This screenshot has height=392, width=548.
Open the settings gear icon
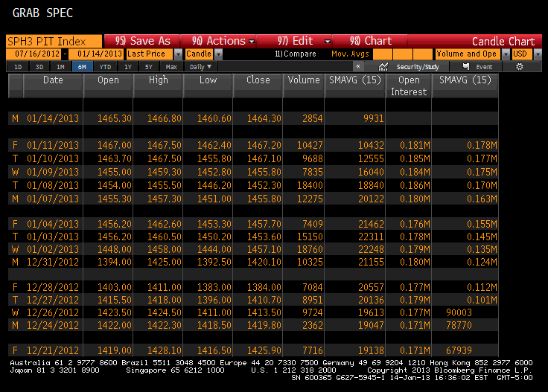(519, 67)
